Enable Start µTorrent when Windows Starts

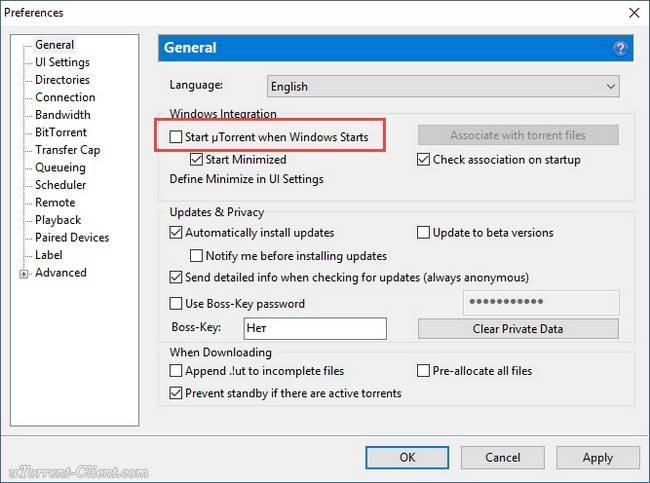176,136
